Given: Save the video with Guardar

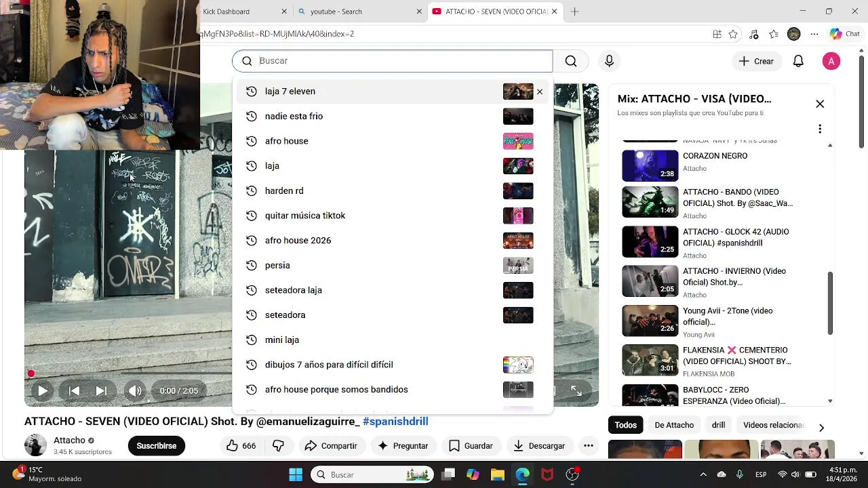Looking at the screenshot, I should coord(471,446).
